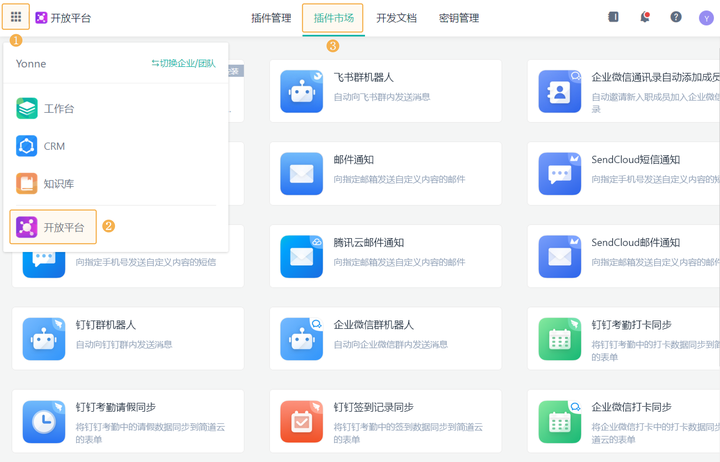Click the 钉钉签到记录同步 checkmark calendar icon
This screenshot has height=462, width=720.
(301, 422)
